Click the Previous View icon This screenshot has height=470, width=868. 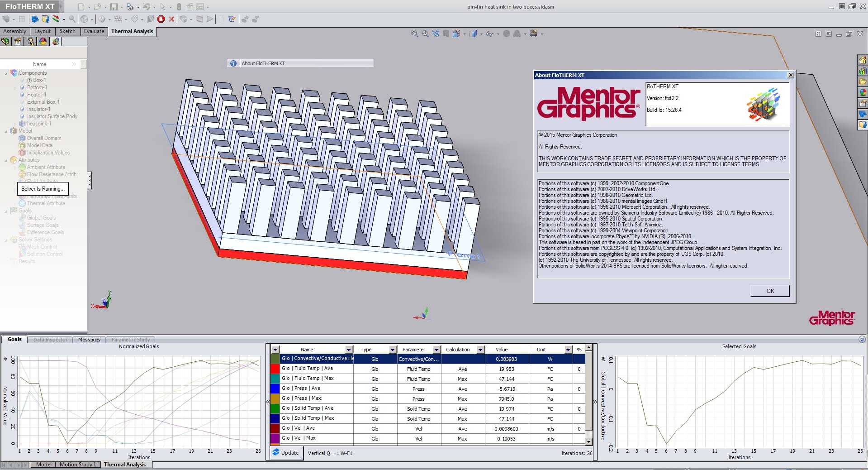tap(436, 34)
